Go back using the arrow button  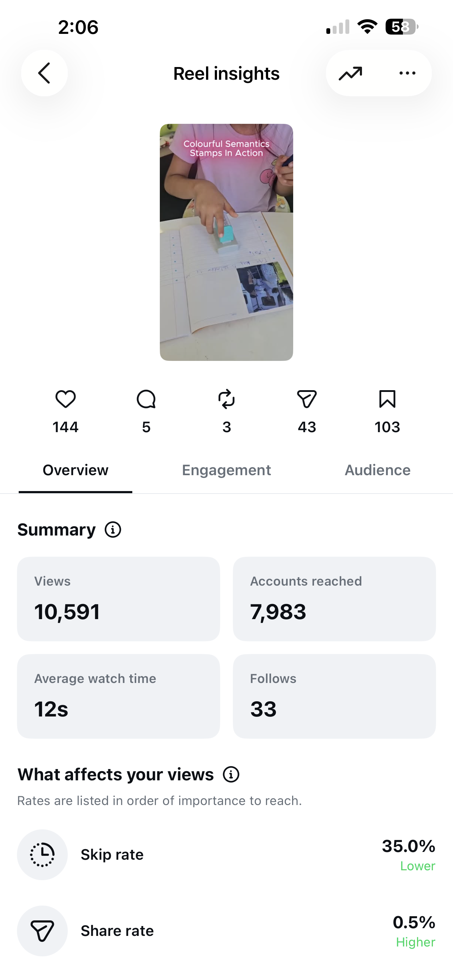[x=44, y=73]
